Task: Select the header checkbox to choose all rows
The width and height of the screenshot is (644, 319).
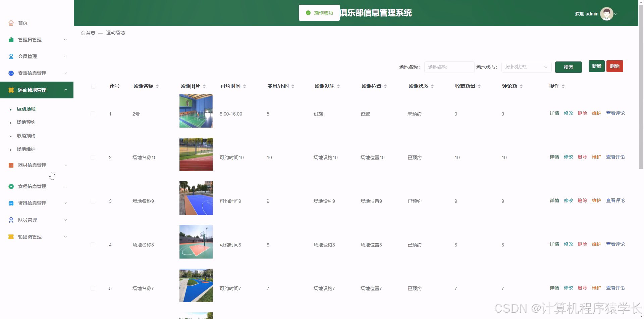Action: [x=93, y=86]
